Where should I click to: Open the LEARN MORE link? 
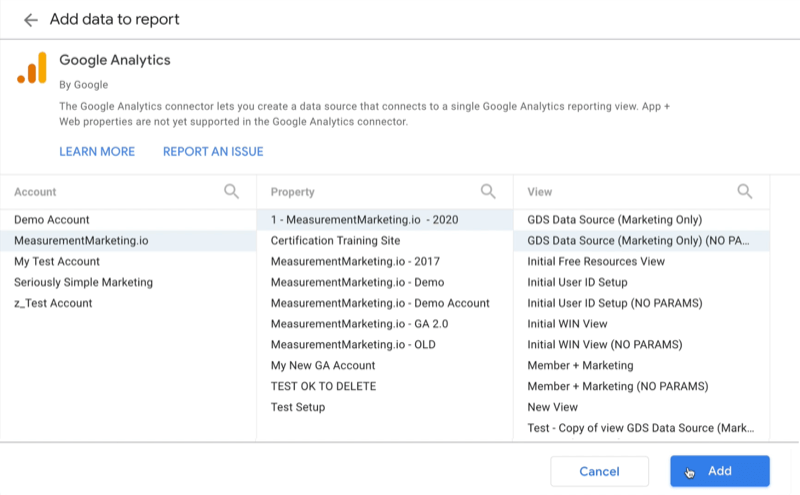pos(97,152)
